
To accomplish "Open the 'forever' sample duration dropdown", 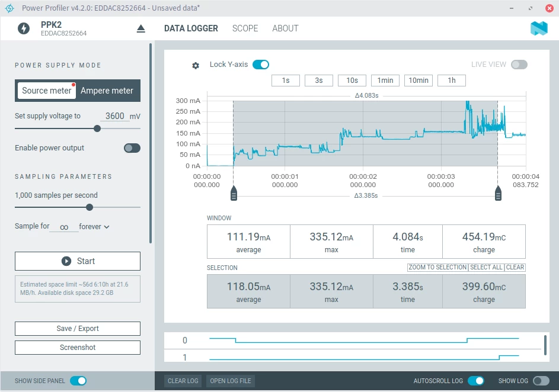I will tap(94, 226).
